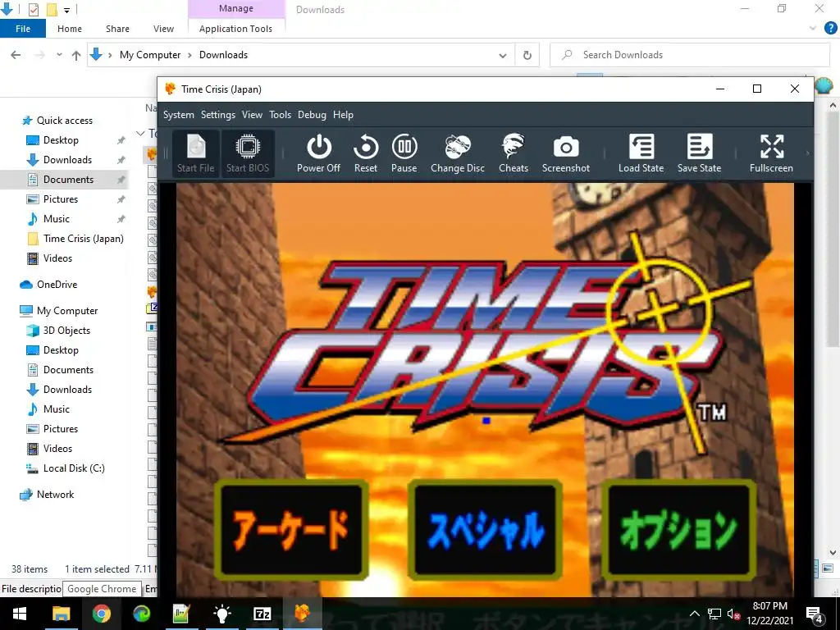Click the Search Downloads field
Image resolution: width=840 pixels, height=630 pixels.
tap(689, 55)
